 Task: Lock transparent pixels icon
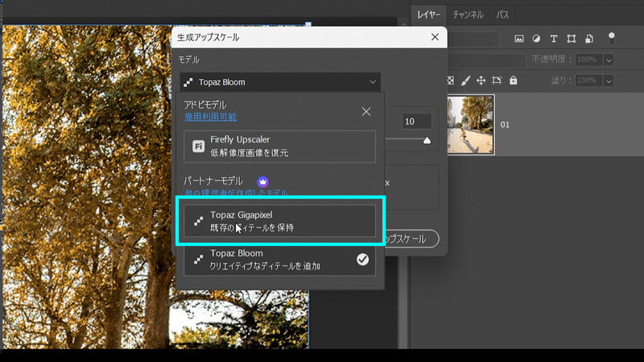(x=451, y=80)
